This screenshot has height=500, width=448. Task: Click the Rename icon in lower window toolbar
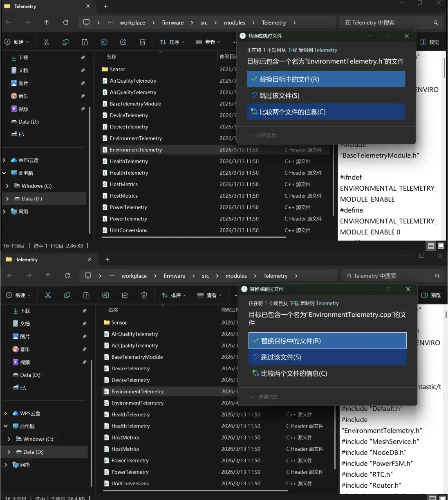coord(105,295)
